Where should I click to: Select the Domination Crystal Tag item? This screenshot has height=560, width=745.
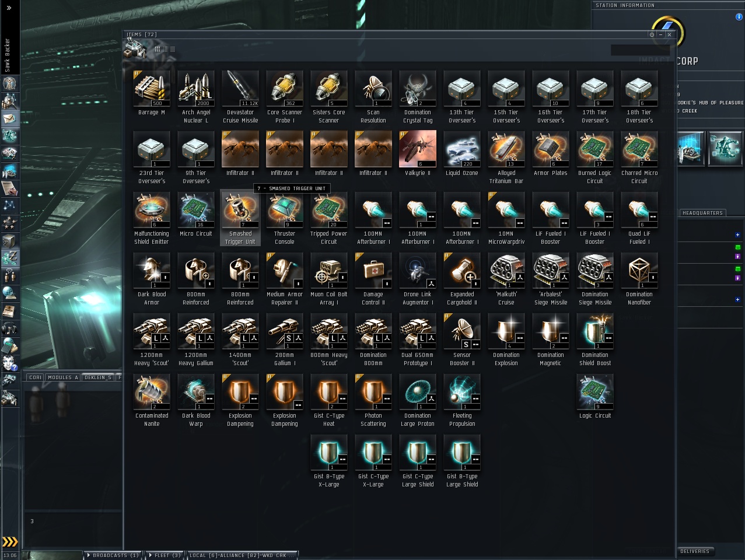(418, 89)
